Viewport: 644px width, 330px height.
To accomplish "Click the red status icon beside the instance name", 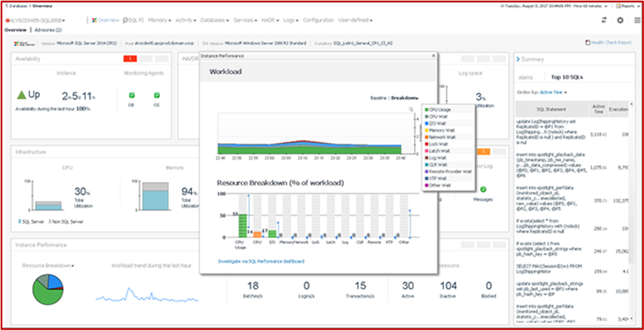I will tap(7, 21).
